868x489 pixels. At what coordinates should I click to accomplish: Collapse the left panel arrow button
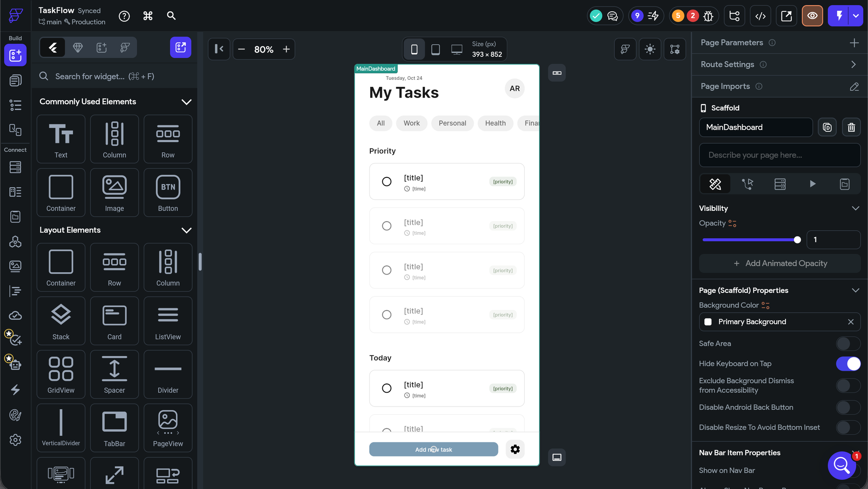click(x=219, y=49)
